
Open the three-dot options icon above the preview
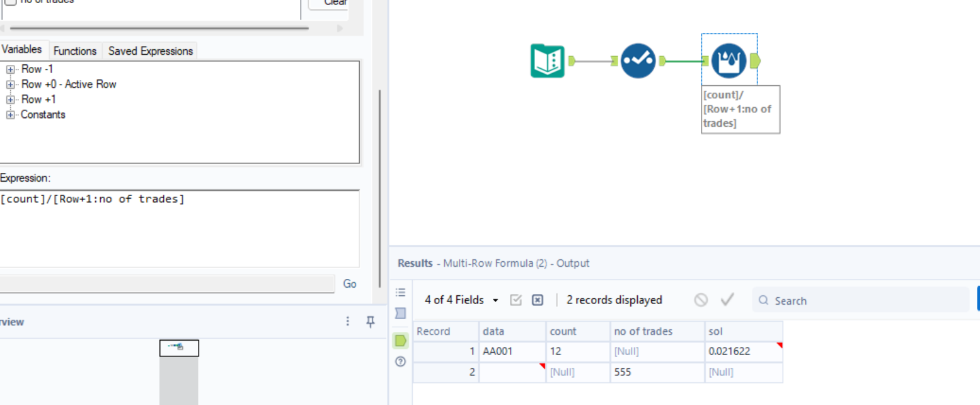[347, 322]
